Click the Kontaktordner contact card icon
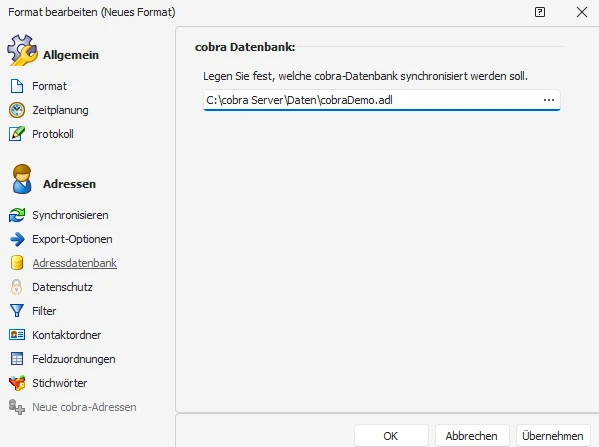Viewport: 599px width, 447px height. click(x=17, y=335)
